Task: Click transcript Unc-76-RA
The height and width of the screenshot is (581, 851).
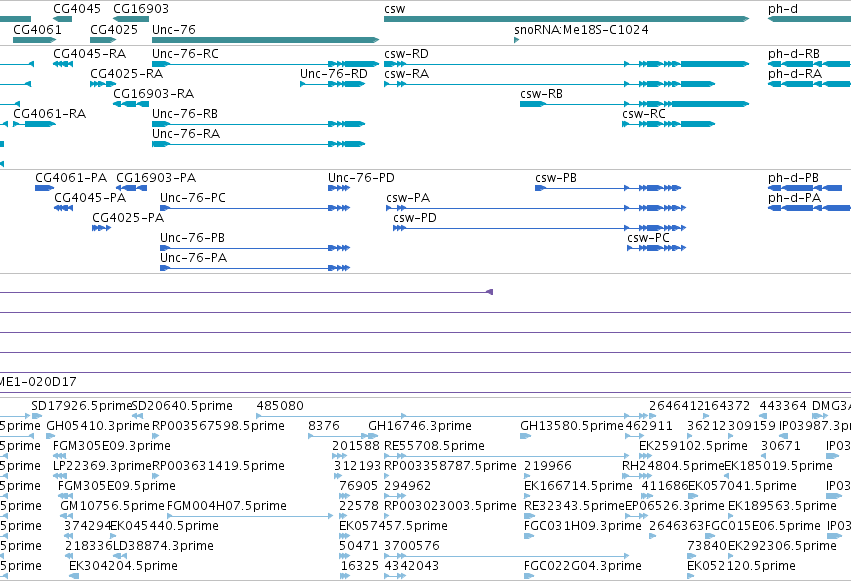Action: pos(258,144)
